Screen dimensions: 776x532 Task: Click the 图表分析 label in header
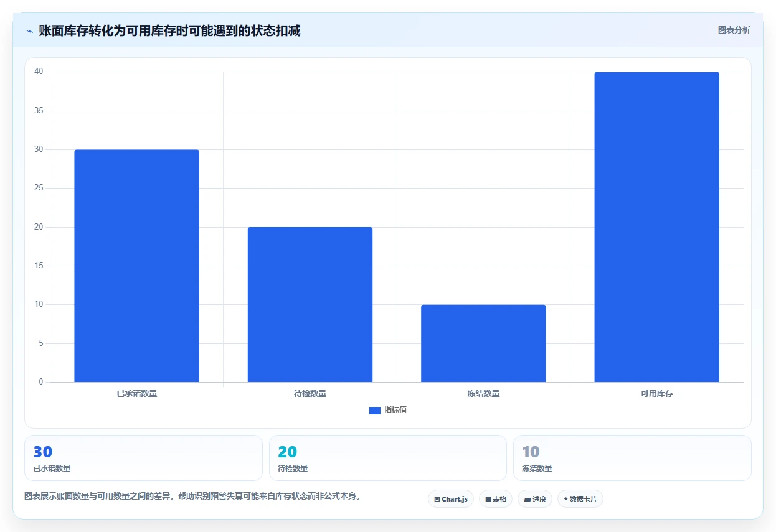click(x=734, y=30)
